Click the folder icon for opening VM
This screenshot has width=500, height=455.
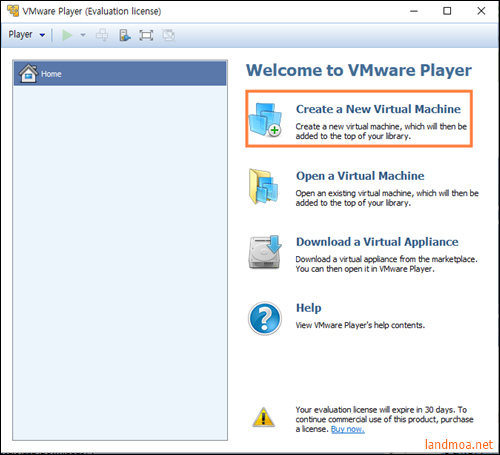(263, 186)
